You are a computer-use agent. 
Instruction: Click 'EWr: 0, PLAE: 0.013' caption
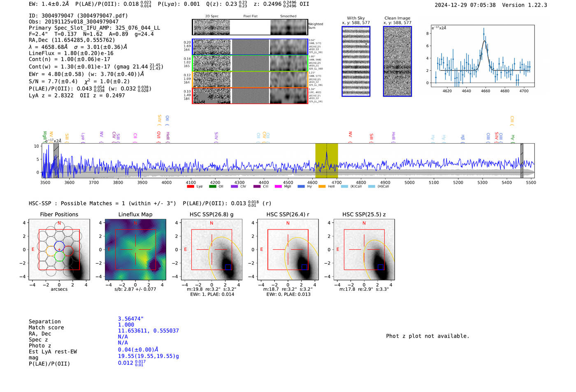coord(288,294)
